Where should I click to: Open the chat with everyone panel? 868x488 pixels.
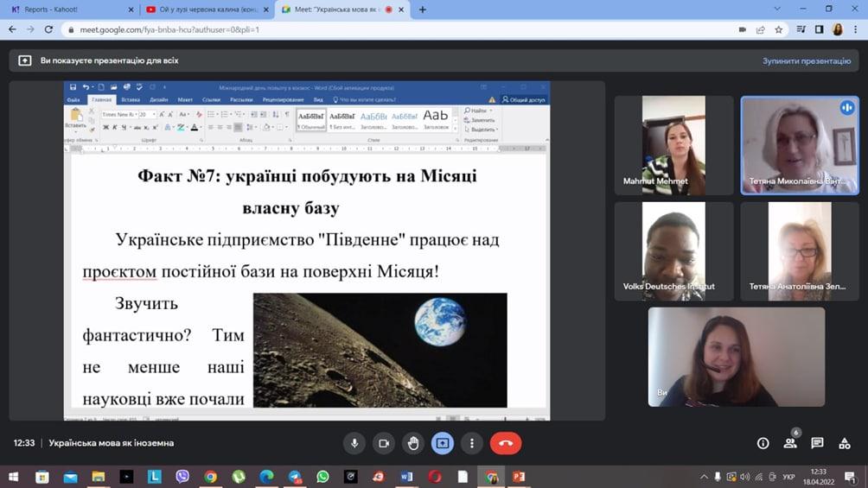(x=817, y=443)
